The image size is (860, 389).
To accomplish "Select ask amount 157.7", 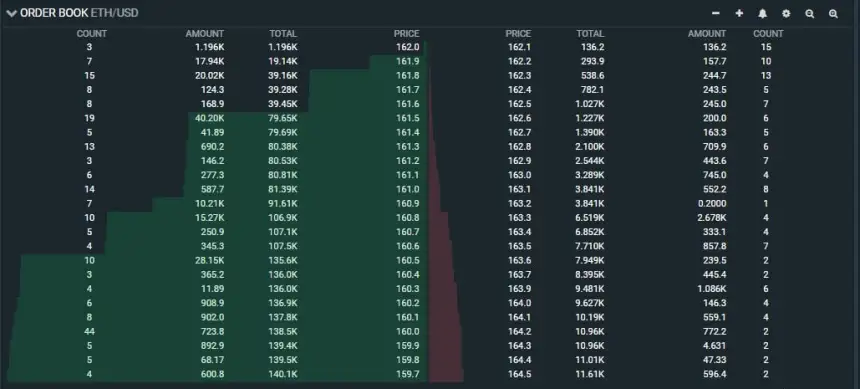I will 715,61.
